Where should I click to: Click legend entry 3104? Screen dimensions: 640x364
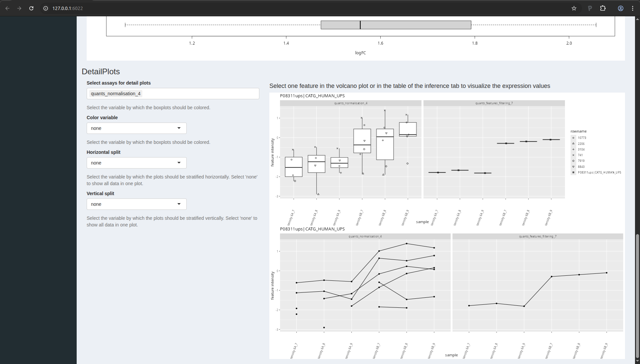pos(578,150)
